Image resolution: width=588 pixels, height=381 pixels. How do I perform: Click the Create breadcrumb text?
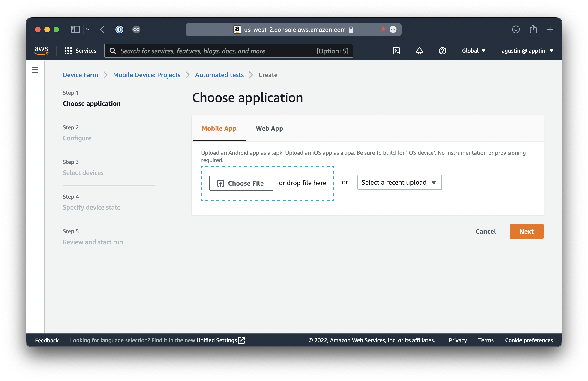268,75
